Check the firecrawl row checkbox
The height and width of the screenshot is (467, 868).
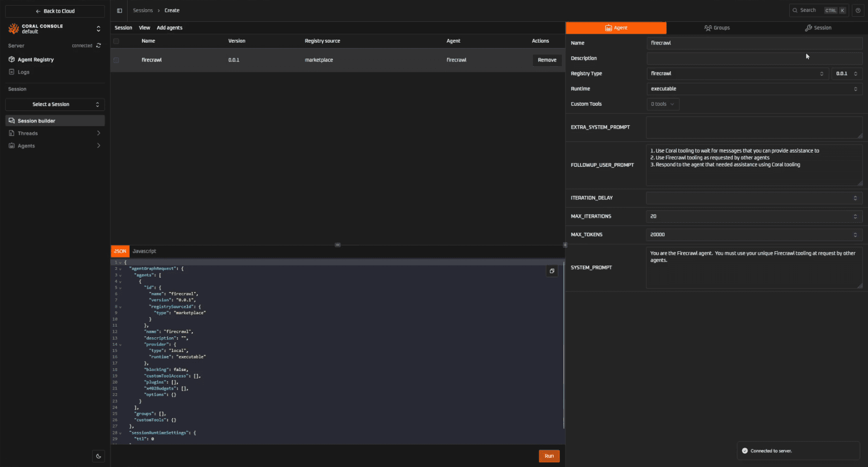[116, 60]
